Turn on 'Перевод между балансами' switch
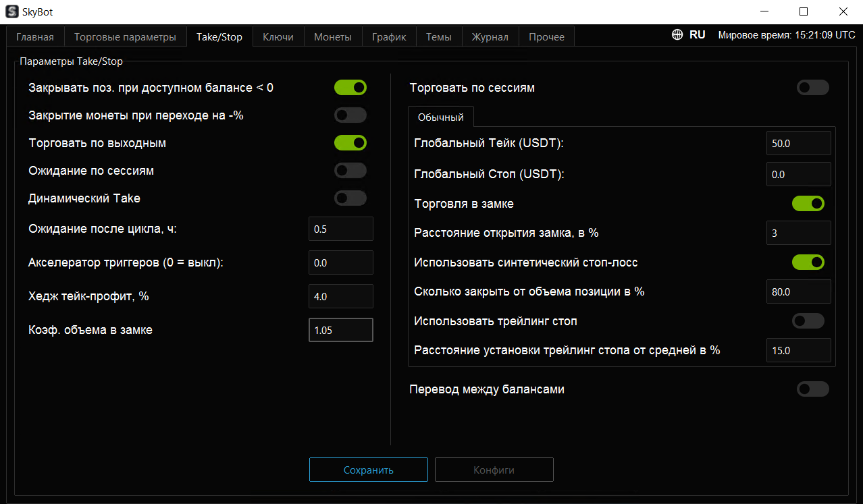This screenshot has height=504, width=863. (x=813, y=389)
